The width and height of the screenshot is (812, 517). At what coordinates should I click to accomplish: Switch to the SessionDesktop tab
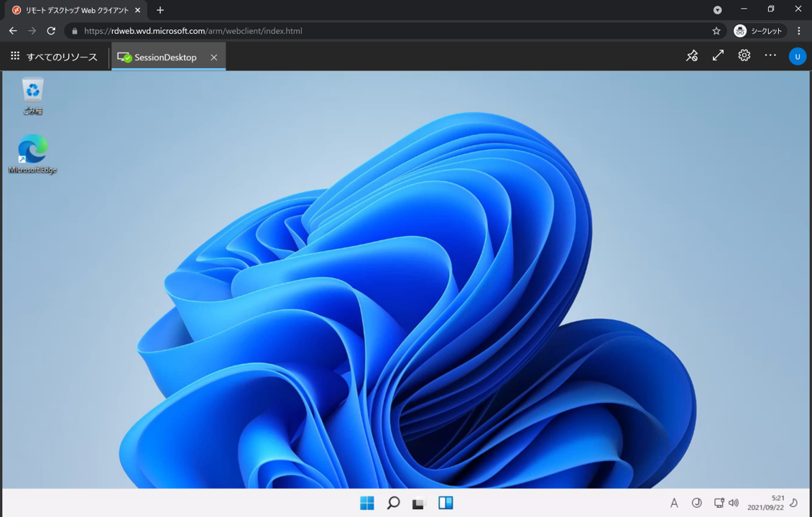(x=165, y=57)
